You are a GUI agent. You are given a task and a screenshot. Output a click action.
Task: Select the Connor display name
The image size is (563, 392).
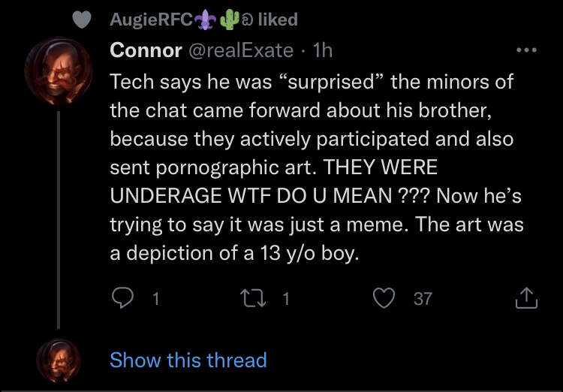tap(146, 50)
